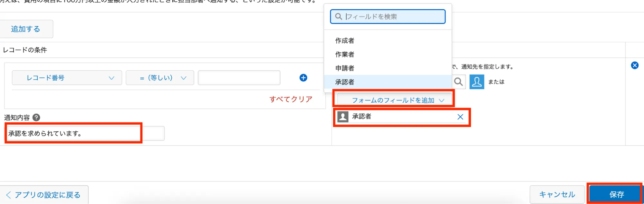The image size is (644, 204).
Task: Click the red すべてクリア link
Action: click(291, 99)
